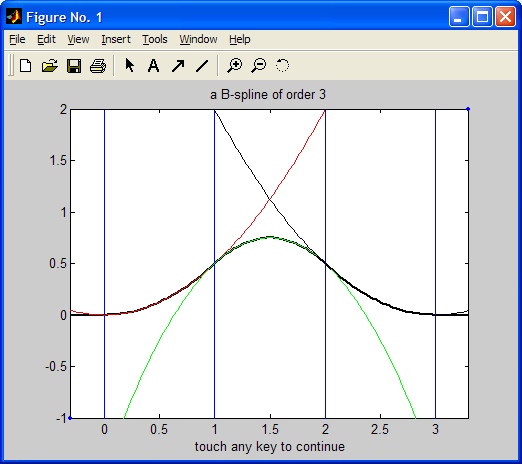Select the Insert Line tool
The image size is (522, 464).
coord(202,65)
